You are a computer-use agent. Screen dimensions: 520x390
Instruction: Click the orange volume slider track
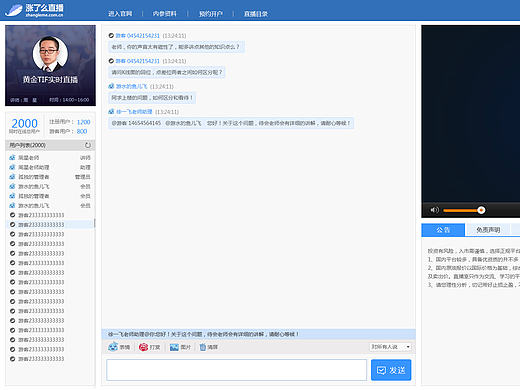460,210
